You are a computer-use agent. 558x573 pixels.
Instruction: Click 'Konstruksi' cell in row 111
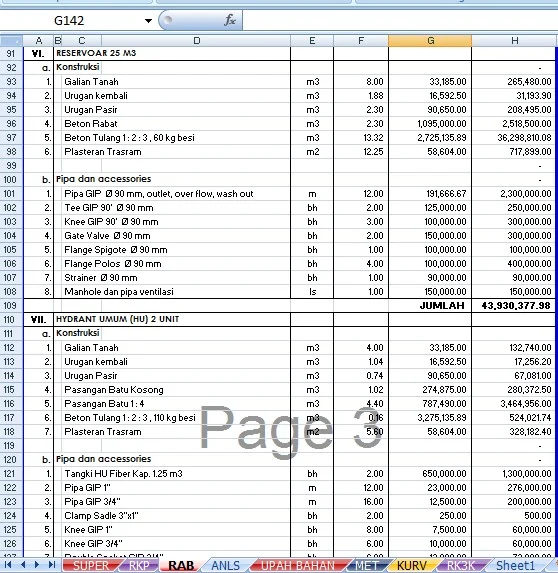(x=77, y=333)
